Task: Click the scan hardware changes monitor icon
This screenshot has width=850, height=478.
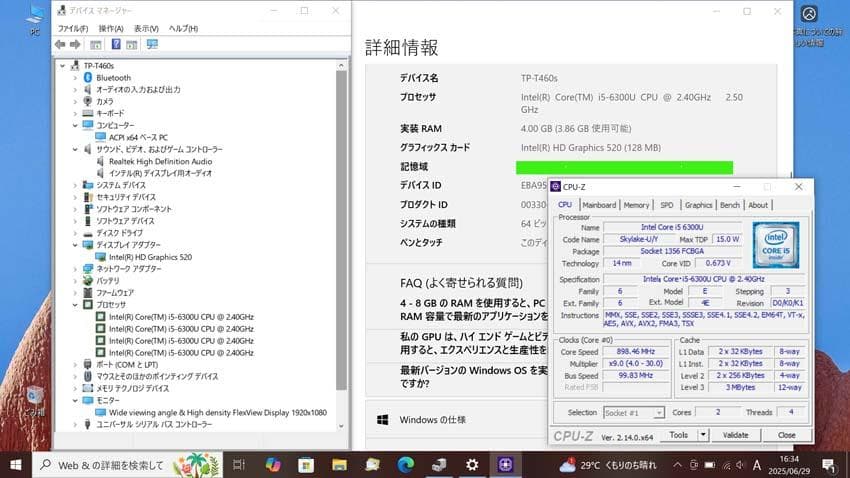Action: tap(152, 44)
